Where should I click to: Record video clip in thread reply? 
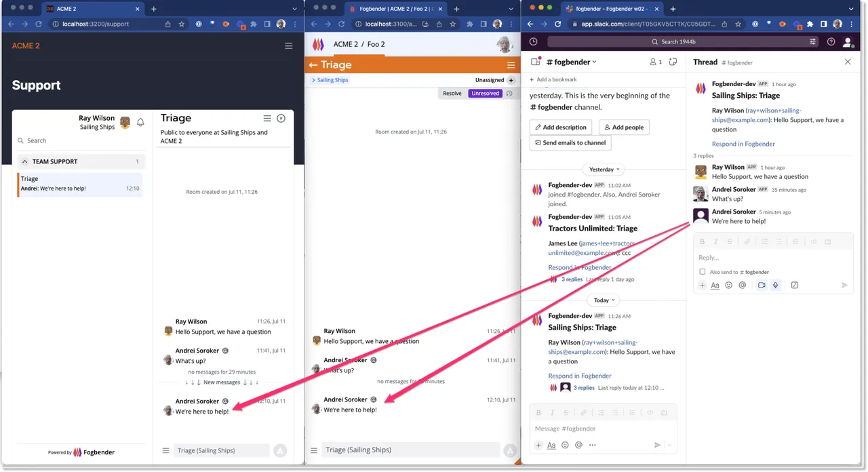[762, 286]
